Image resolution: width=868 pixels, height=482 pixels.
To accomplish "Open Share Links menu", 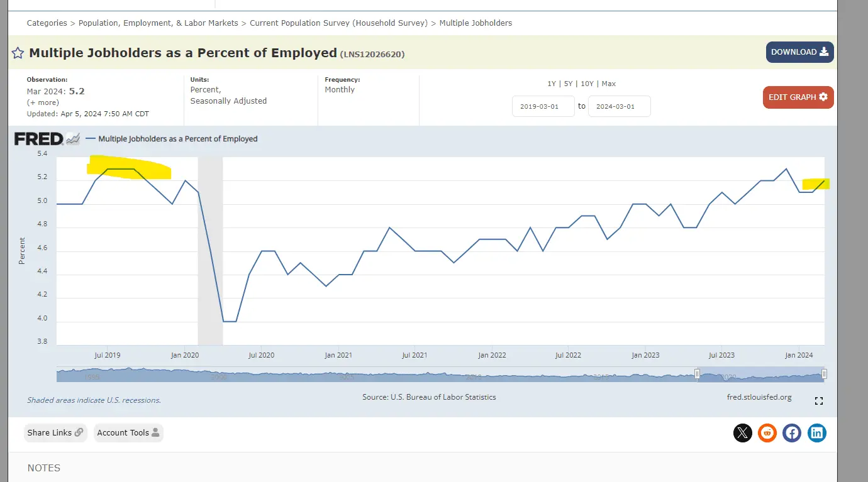I will coord(55,432).
